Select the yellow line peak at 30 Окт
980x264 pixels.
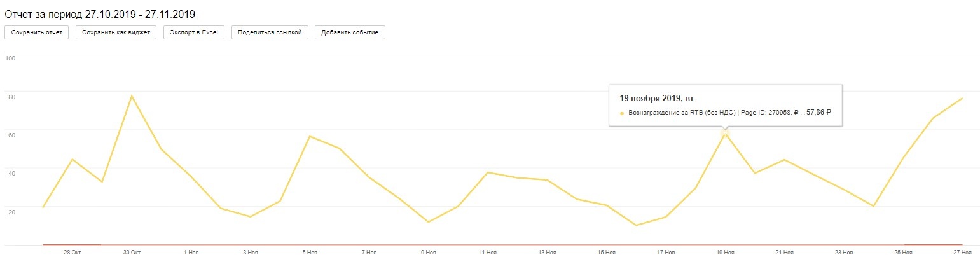tap(132, 95)
